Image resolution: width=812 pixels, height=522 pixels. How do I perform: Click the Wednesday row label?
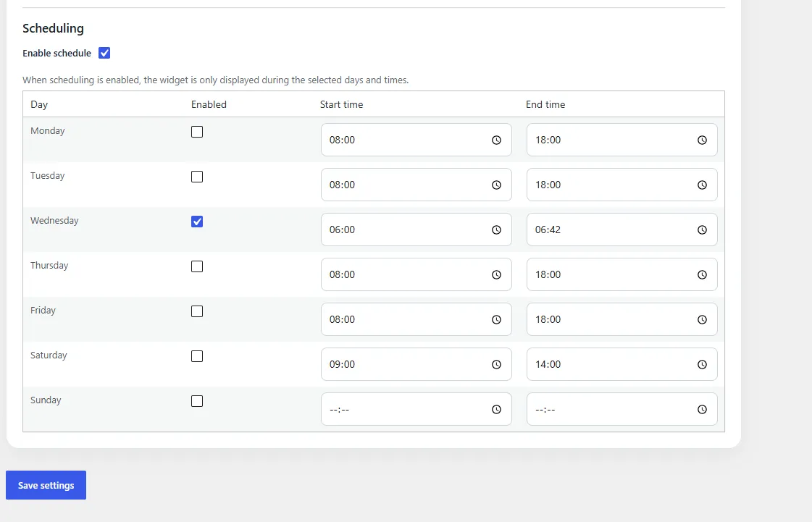pos(54,221)
